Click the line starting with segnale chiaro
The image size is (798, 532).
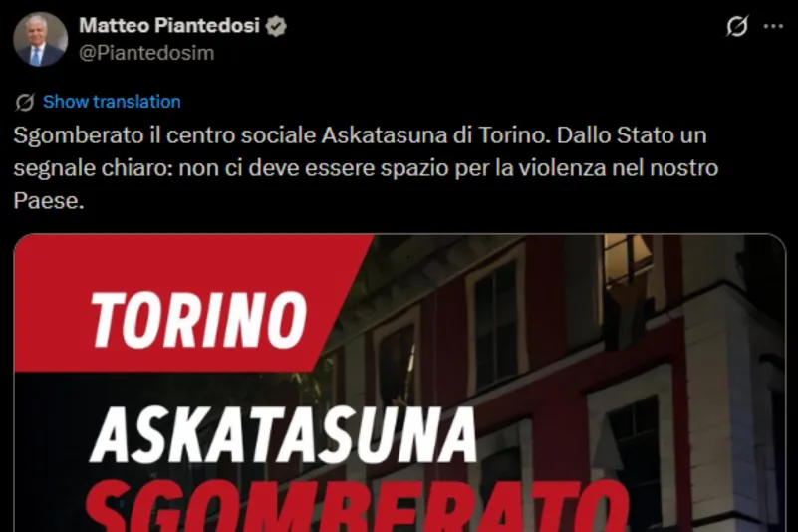click(366, 168)
